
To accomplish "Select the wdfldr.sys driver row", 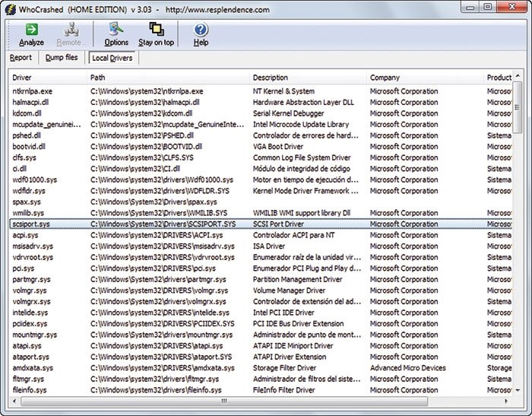I will coord(261,191).
